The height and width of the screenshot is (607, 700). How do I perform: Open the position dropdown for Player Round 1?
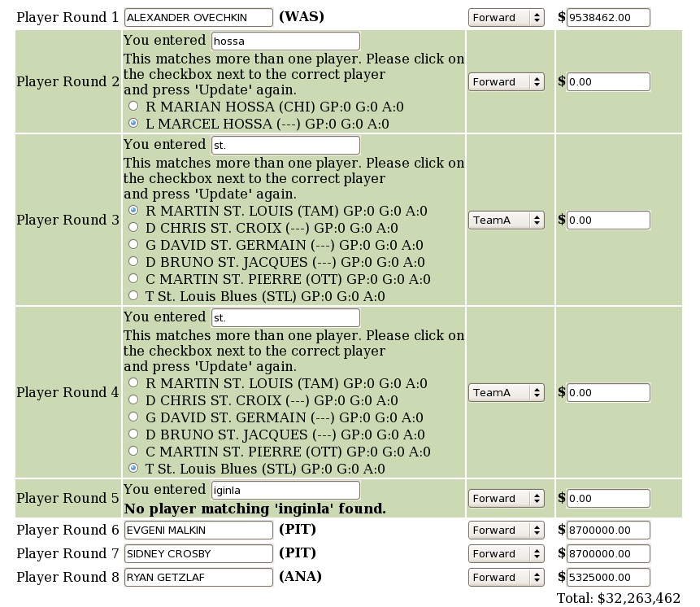(507, 17)
